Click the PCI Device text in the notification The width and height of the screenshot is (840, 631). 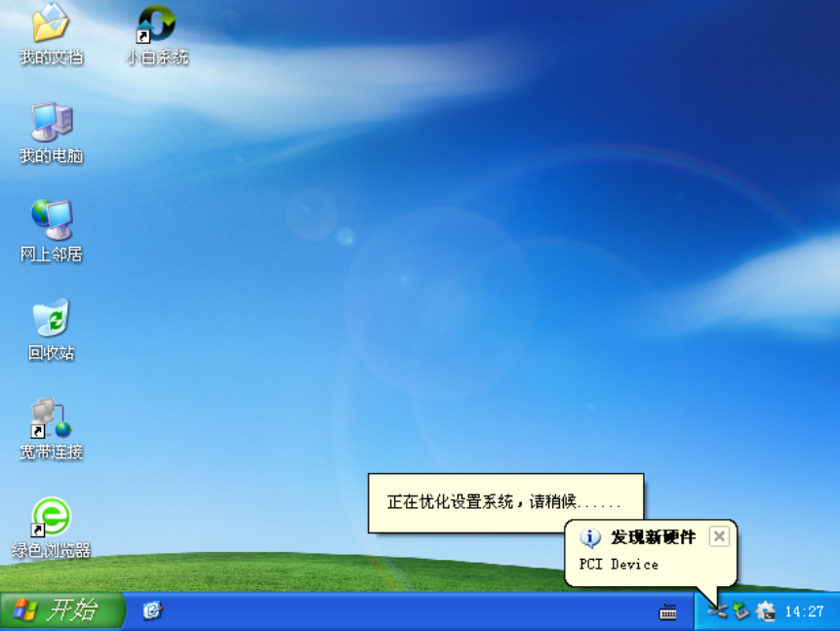[x=620, y=564]
